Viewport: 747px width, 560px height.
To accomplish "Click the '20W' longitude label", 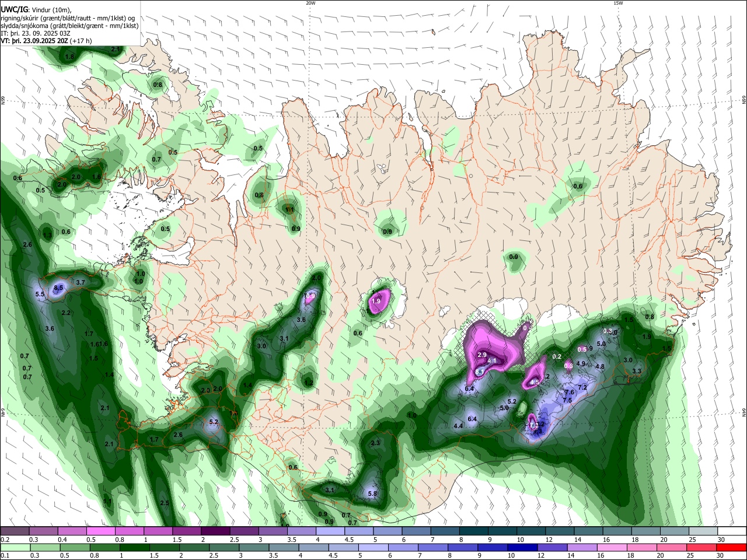I will pyautogui.click(x=310, y=3).
